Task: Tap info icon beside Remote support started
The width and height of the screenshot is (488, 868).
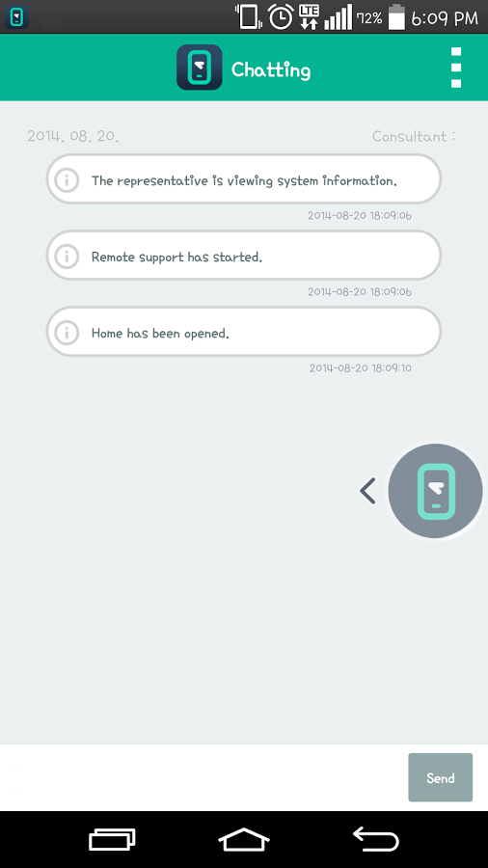Action: click(67, 256)
